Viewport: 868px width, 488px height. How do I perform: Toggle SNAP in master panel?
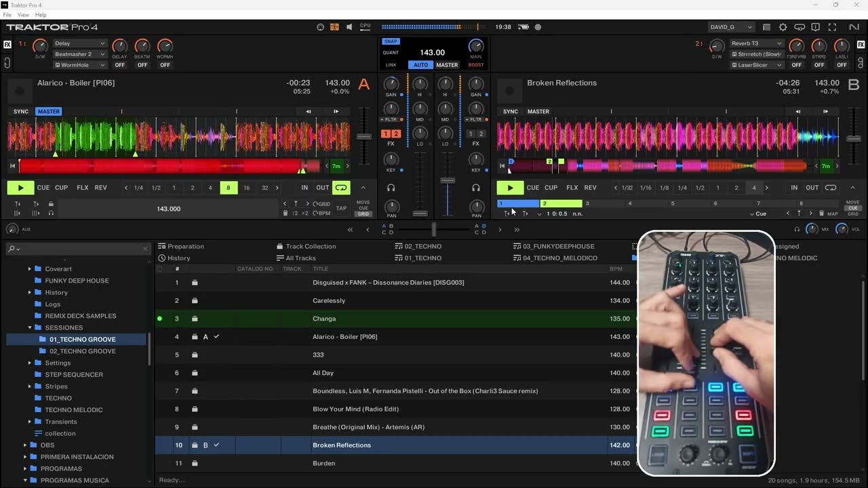pos(391,41)
